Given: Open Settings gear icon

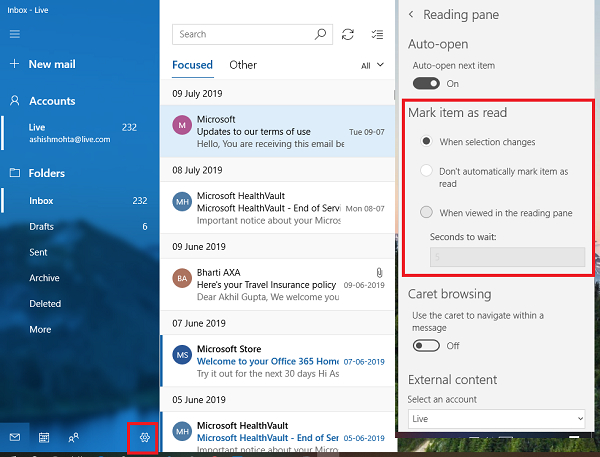Looking at the screenshot, I should (x=144, y=437).
